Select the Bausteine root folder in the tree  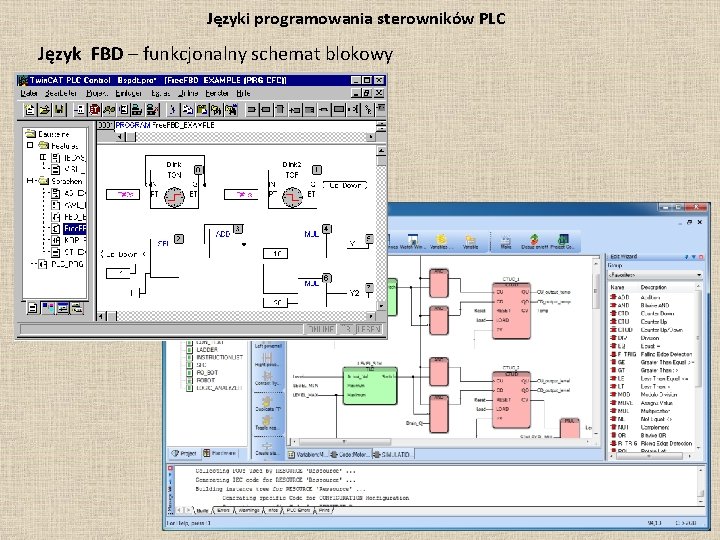pyautogui.click(x=48, y=134)
